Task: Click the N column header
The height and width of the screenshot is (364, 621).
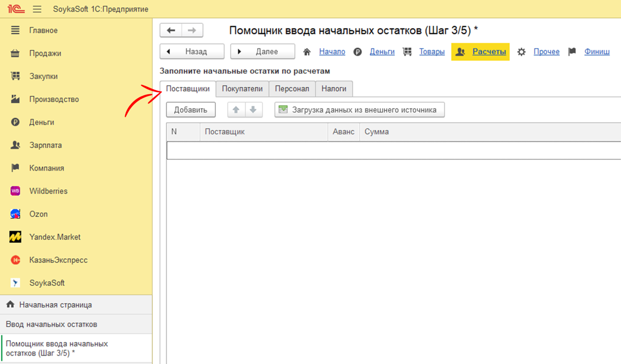Action: 183,132
